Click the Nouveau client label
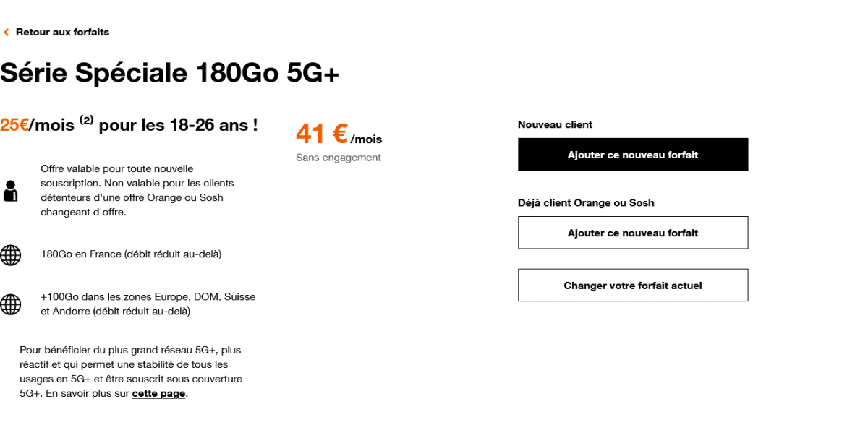This screenshot has width=868, height=425. (x=555, y=125)
